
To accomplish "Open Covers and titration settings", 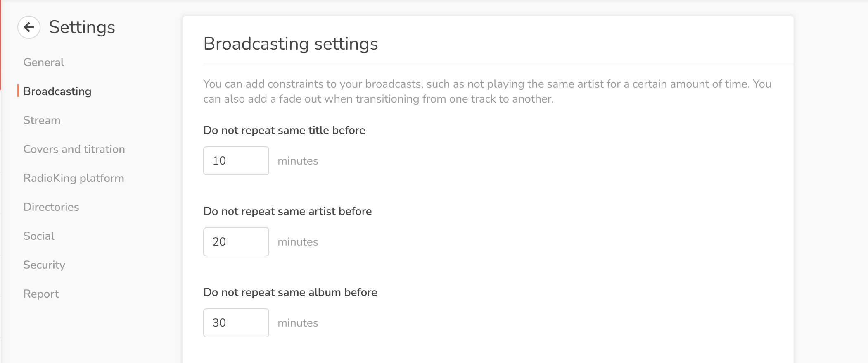I will coord(74,149).
